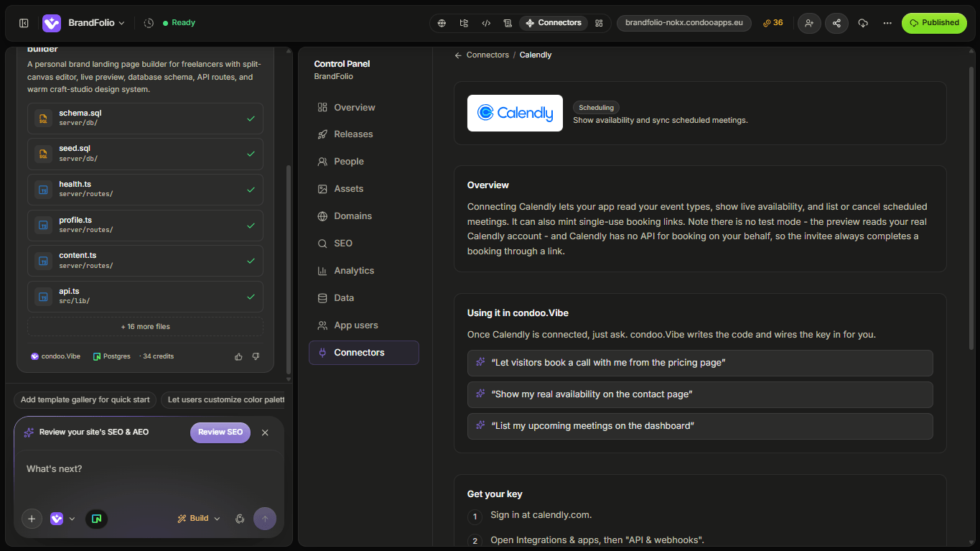Image resolution: width=980 pixels, height=551 pixels.
Task: Click the microphone voice input icon
Action: click(240, 519)
